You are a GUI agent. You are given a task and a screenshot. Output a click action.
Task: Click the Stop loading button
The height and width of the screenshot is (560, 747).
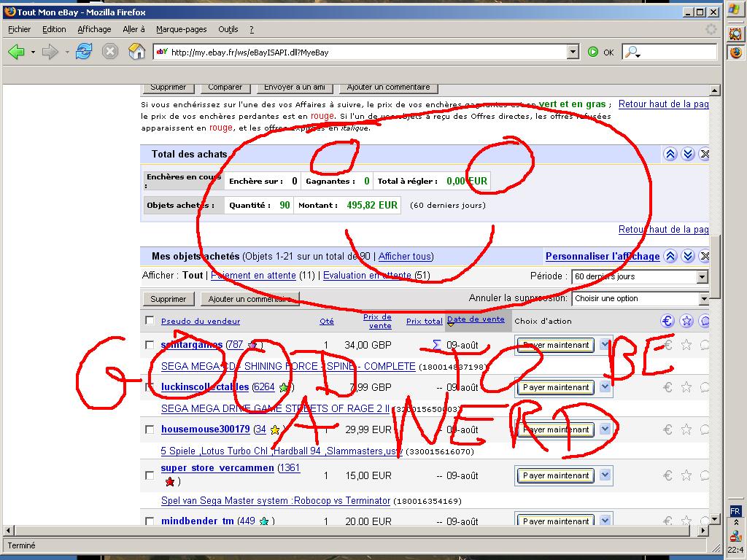(x=110, y=52)
